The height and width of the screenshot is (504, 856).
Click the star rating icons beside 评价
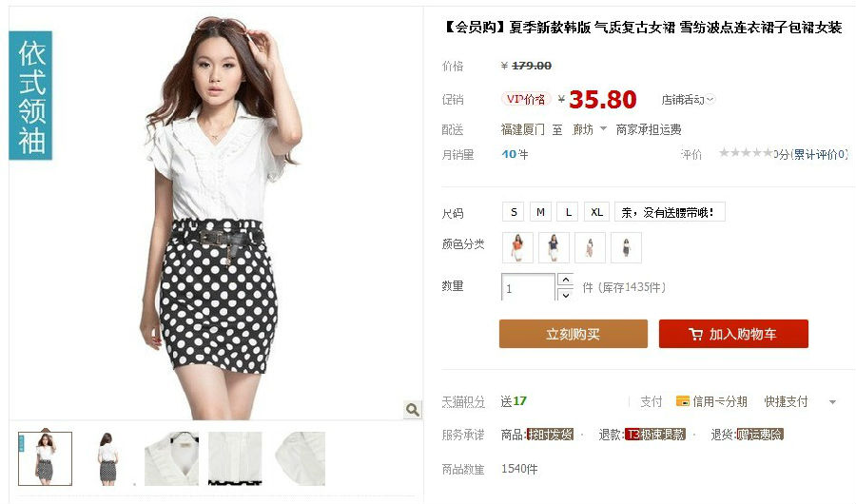coord(746,153)
